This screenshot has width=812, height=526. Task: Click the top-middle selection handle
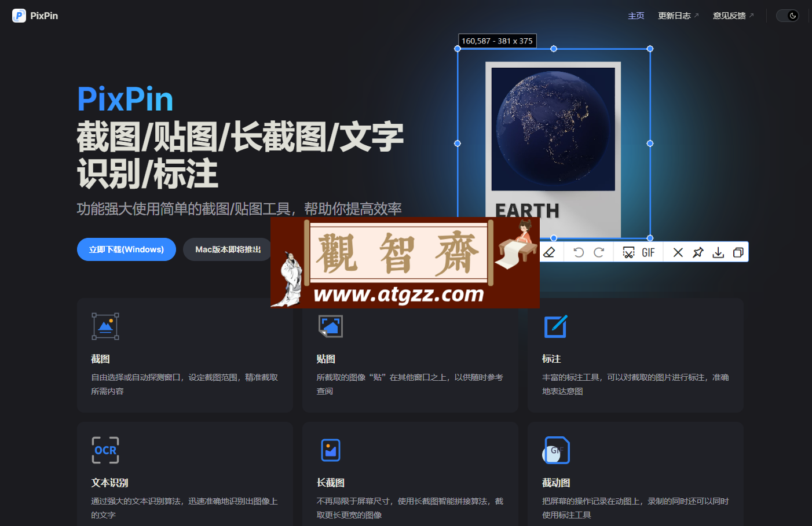click(x=554, y=49)
